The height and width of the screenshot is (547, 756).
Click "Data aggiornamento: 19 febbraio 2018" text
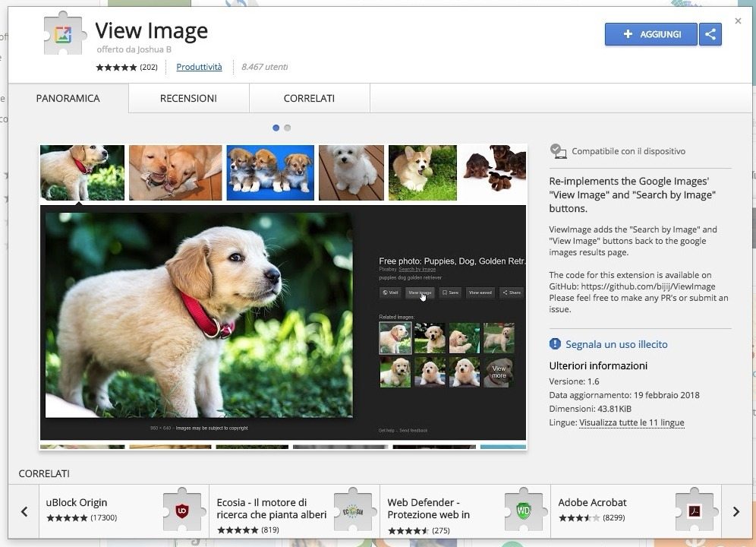(624, 395)
